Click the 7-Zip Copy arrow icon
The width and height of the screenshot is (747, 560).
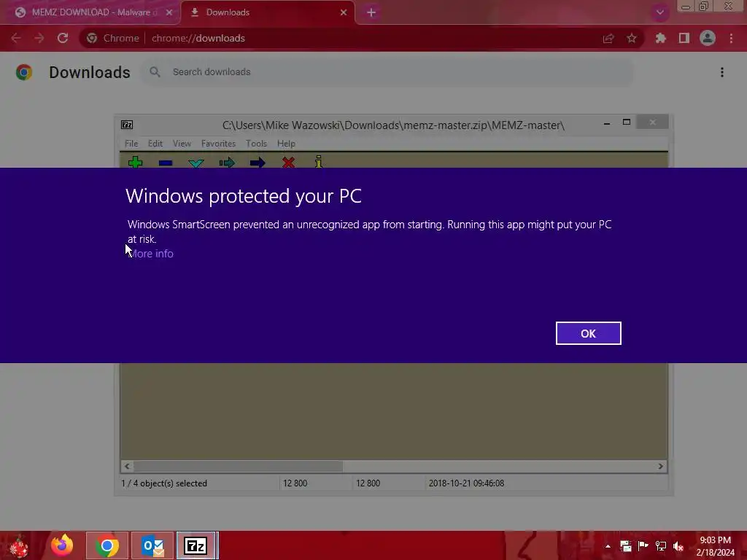227,163
